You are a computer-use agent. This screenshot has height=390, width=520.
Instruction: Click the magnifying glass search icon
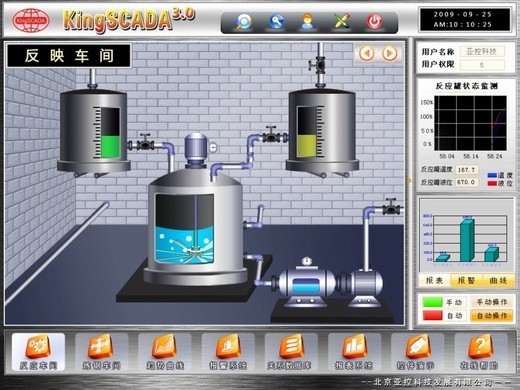tap(244, 22)
